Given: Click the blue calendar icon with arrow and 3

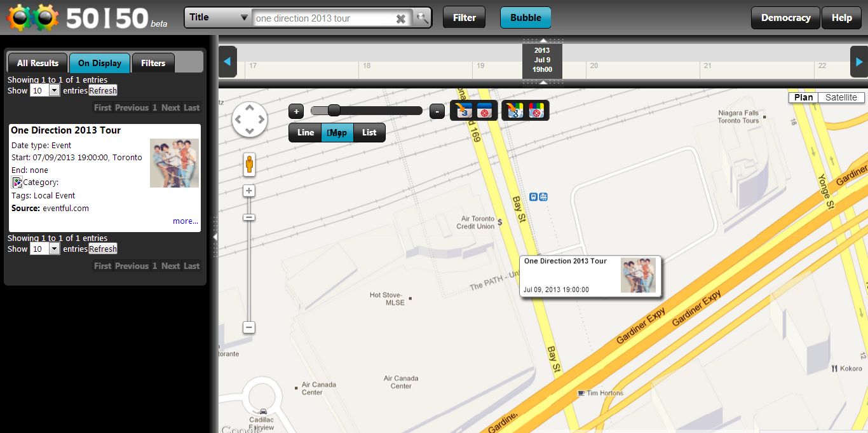Looking at the screenshot, I should point(465,111).
